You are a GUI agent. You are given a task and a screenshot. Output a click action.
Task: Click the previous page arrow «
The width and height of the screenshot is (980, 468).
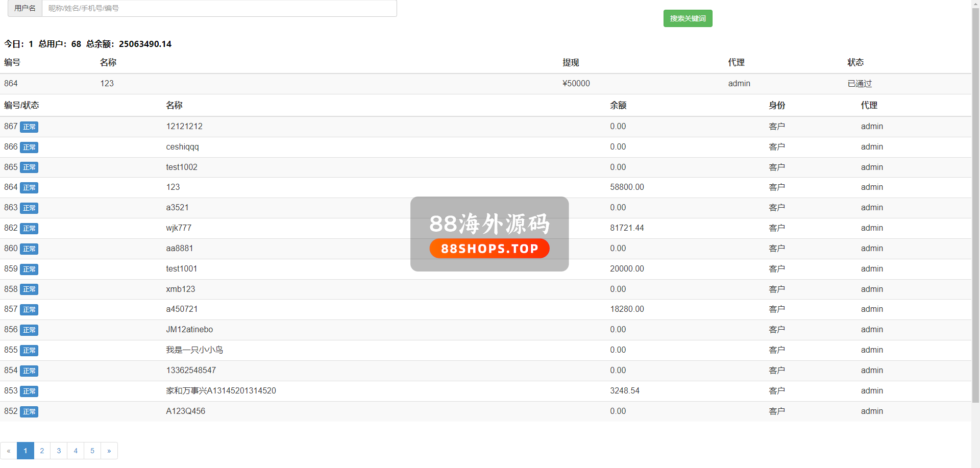tap(9, 451)
